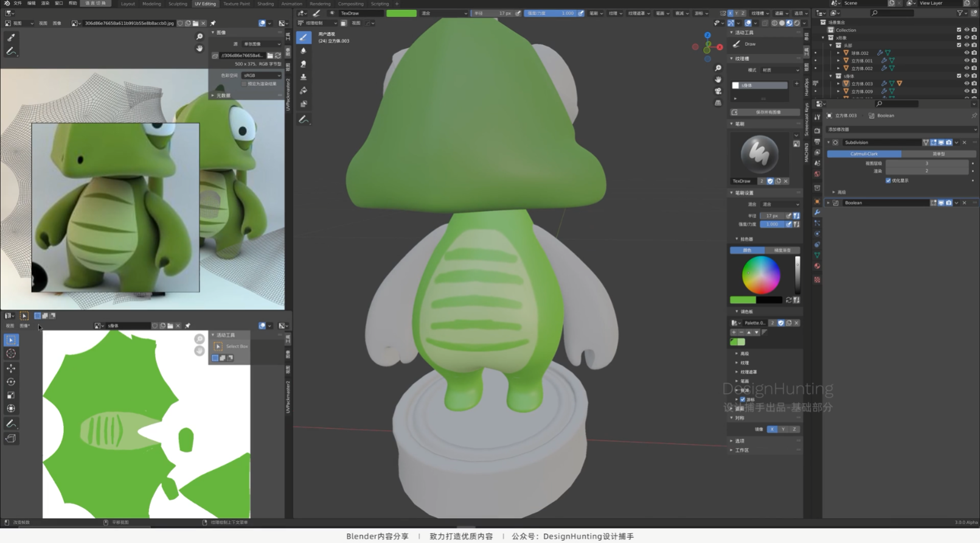Switch to the Sculpting workspace tab

coord(178,4)
